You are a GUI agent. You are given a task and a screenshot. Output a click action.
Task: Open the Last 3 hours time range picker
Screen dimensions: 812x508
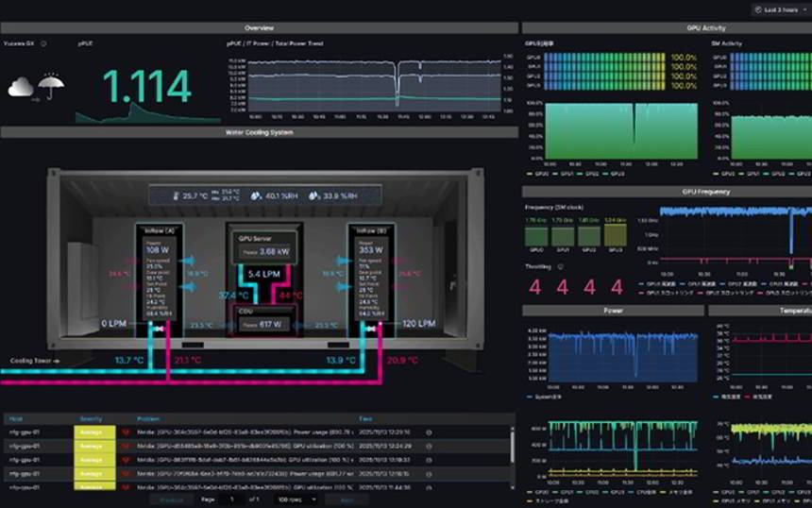point(779,9)
